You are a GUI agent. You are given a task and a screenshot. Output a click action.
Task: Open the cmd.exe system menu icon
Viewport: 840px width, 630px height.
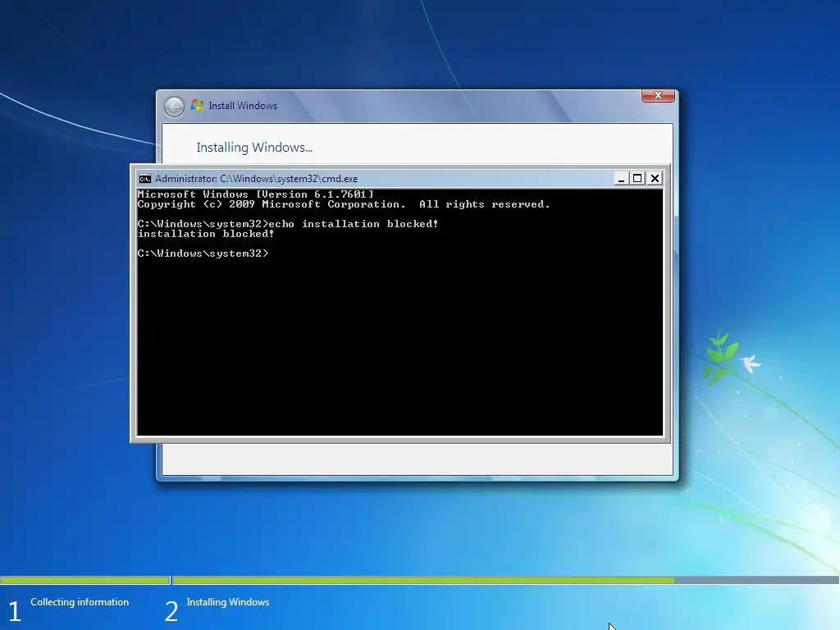[144, 178]
